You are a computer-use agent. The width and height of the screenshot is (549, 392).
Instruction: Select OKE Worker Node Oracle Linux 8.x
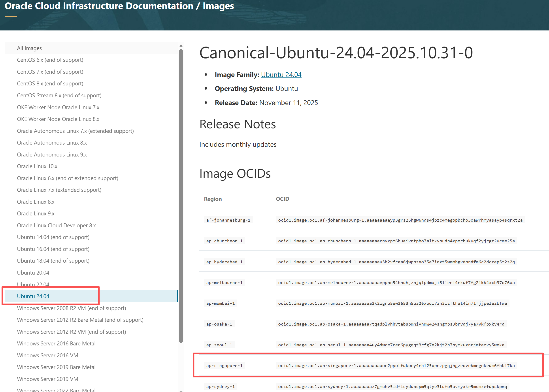click(x=58, y=119)
